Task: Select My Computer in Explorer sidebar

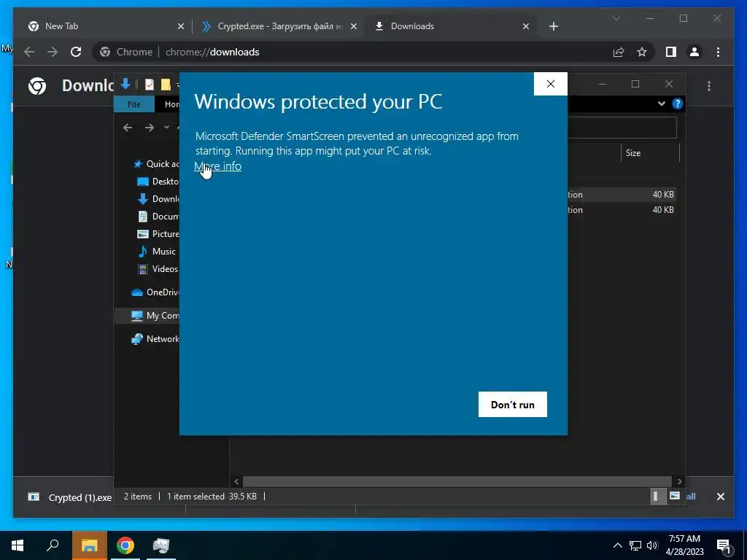Action: coord(147,316)
